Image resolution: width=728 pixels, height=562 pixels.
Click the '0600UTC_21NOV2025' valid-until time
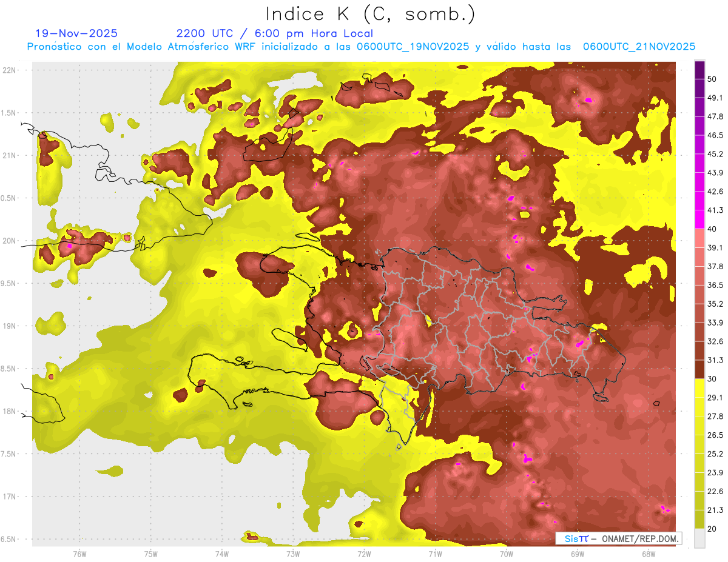(x=639, y=47)
